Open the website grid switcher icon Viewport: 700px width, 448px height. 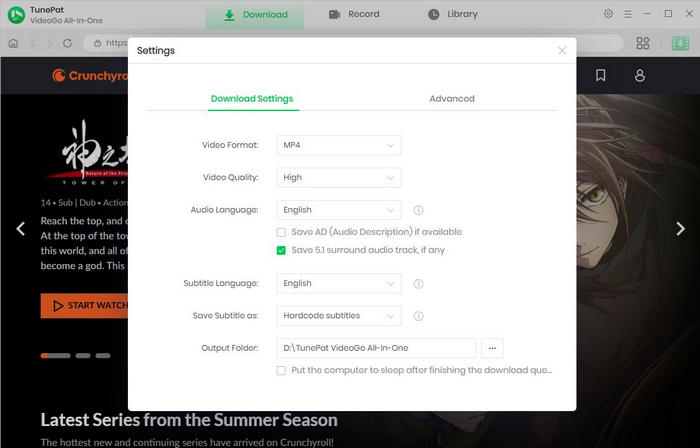(643, 43)
